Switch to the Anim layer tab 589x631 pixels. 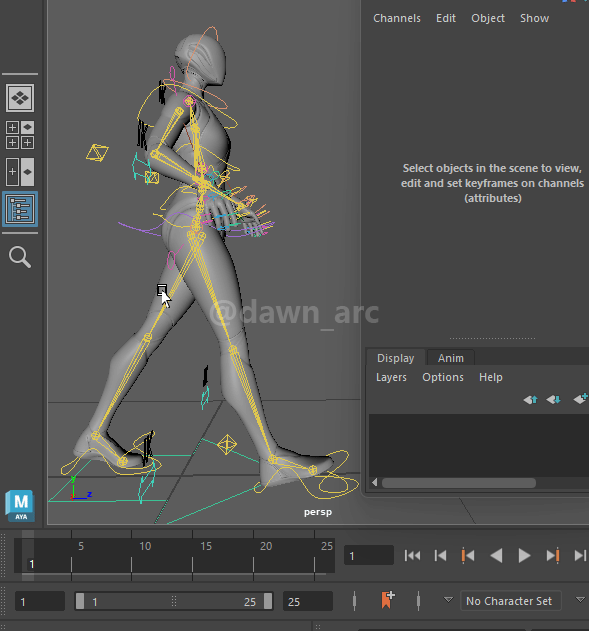click(x=451, y=358)
